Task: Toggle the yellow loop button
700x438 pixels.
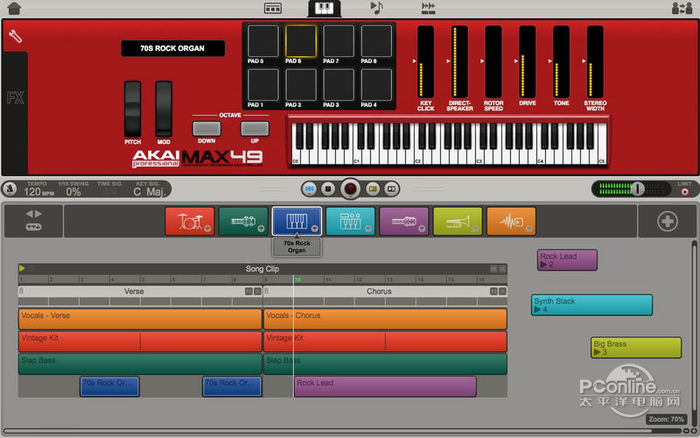Action: tap(373, 189)
